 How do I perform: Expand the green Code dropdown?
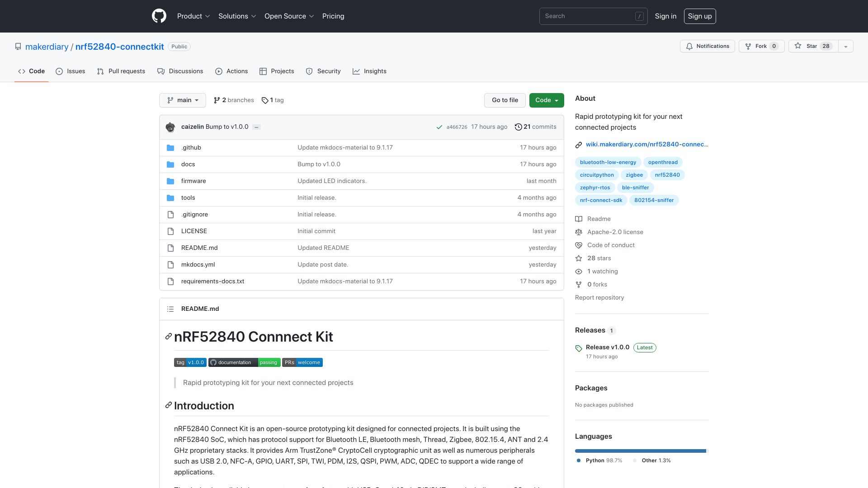547,100
